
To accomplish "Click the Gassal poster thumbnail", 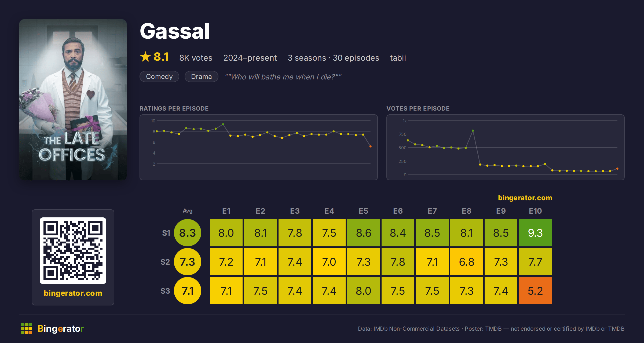I will click(73, 100).
